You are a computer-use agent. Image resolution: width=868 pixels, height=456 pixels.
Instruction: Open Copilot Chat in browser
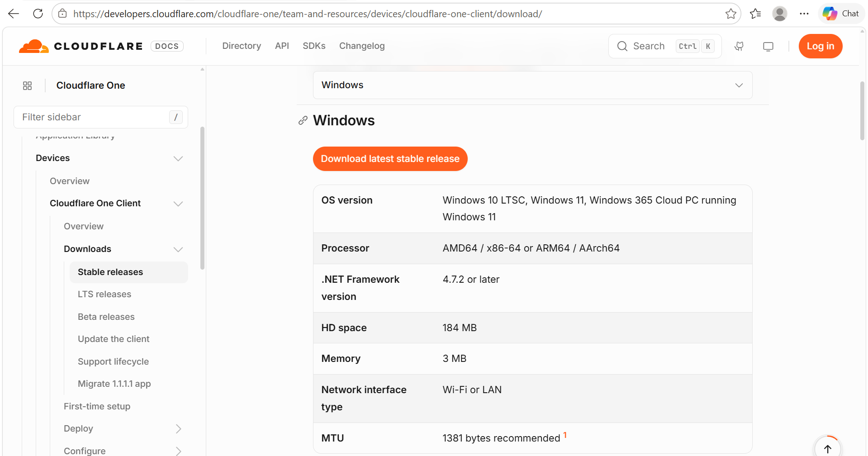point(841,14)
